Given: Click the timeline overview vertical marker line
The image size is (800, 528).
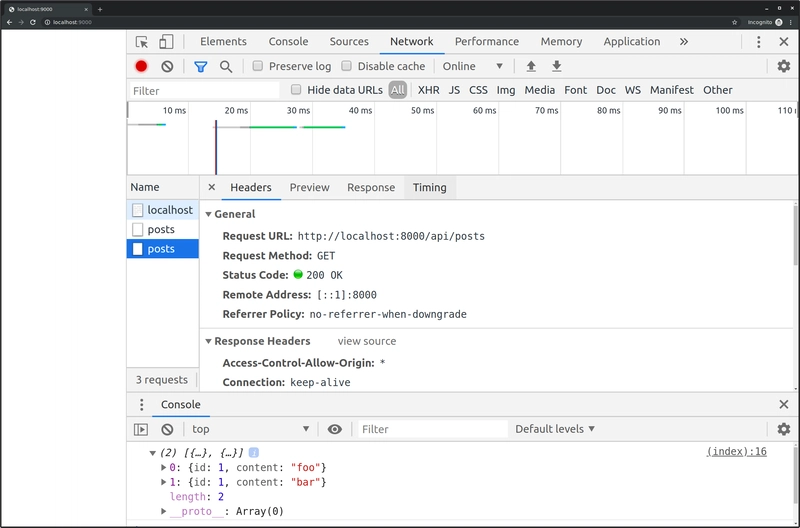Looking at the screenshot, I should [216, 148].
